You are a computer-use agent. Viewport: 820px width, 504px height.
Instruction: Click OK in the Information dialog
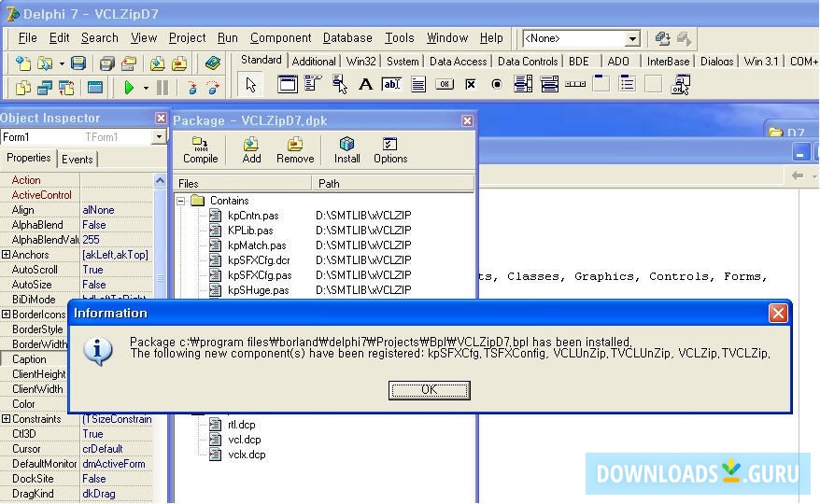point(429,389)
